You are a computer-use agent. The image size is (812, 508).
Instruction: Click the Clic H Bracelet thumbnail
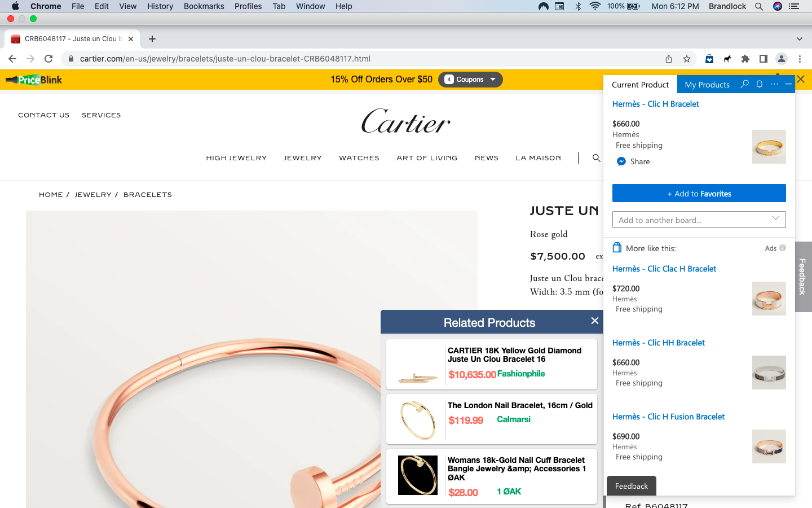tap(769, 147)
